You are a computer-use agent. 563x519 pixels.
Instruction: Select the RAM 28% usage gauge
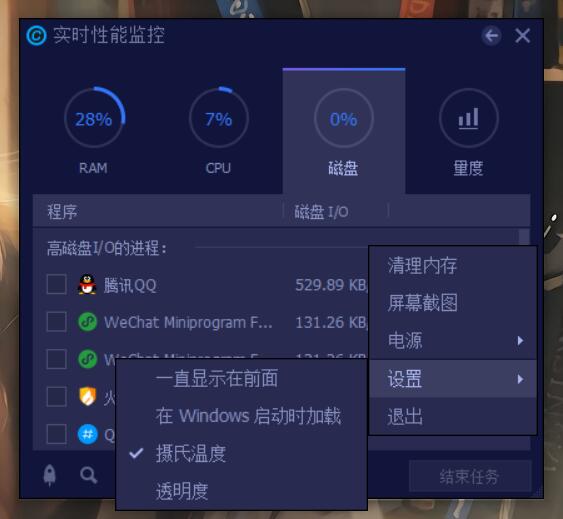pos(94,118)
